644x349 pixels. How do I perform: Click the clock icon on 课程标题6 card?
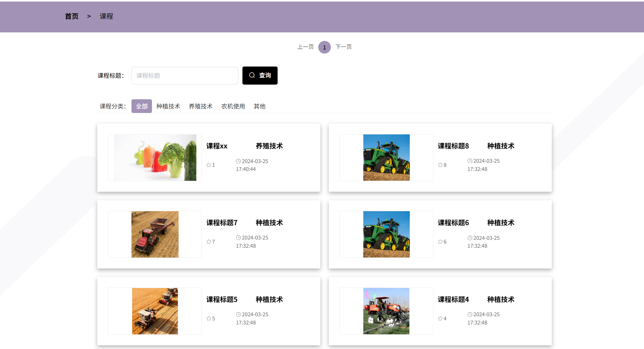tap(470, 238)
